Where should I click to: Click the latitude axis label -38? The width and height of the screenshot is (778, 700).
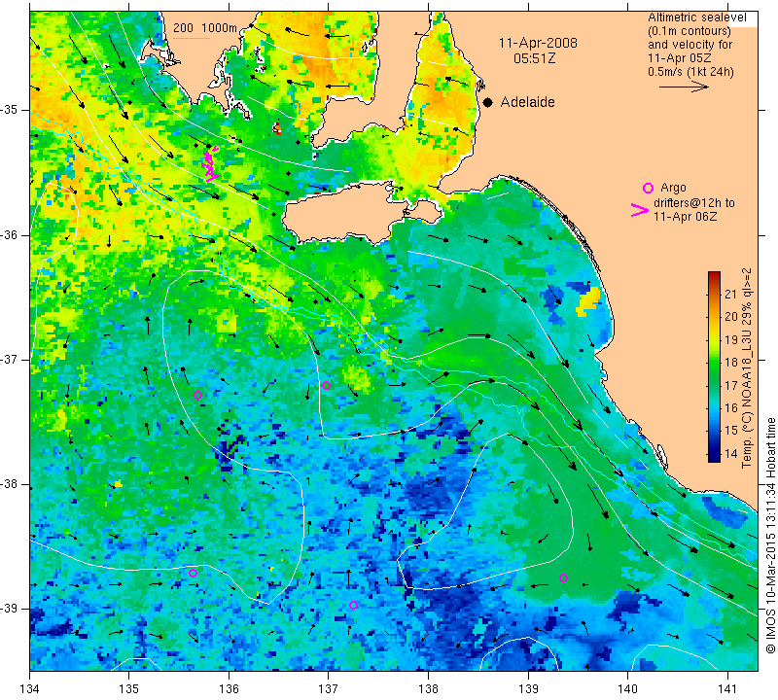coord(9,484)
